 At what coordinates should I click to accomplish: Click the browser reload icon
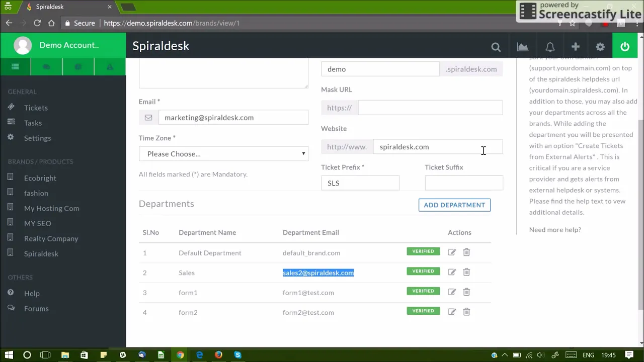click(37, 23)
